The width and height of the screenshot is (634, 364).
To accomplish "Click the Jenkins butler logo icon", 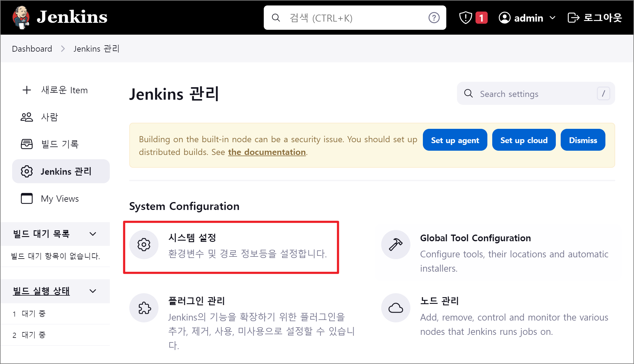I will [x=21, y=17].
